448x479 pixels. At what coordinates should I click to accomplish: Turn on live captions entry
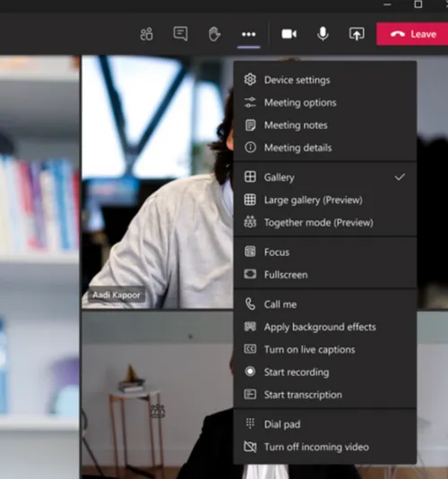pos(309,349)
